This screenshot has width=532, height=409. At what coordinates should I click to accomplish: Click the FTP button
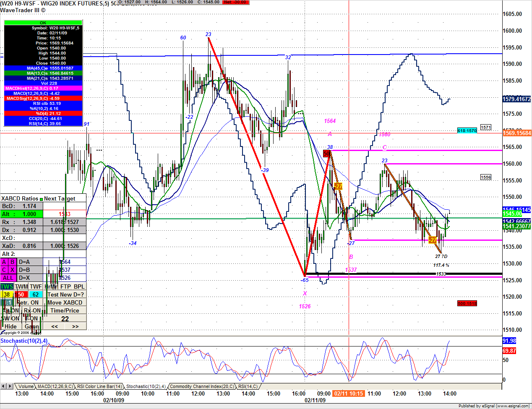pyautogui.click(x=65, y=287)
